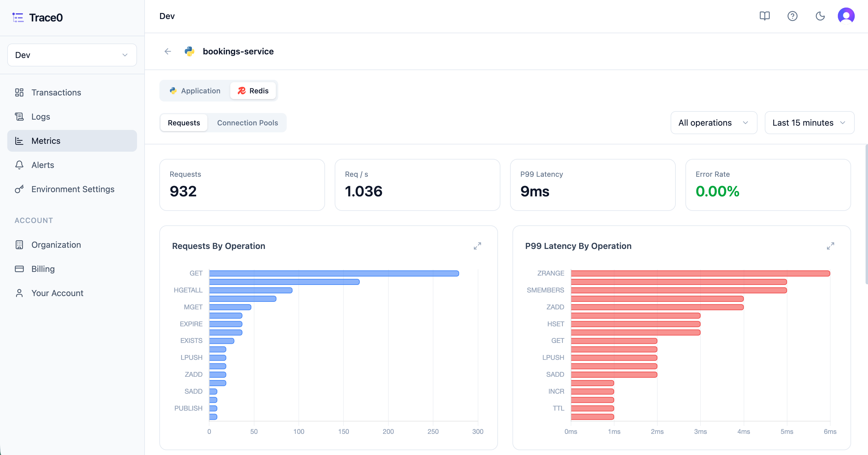
Task: Expand the Requests By Operation chart
Action: pyautogui.click(x=477, y=246)
